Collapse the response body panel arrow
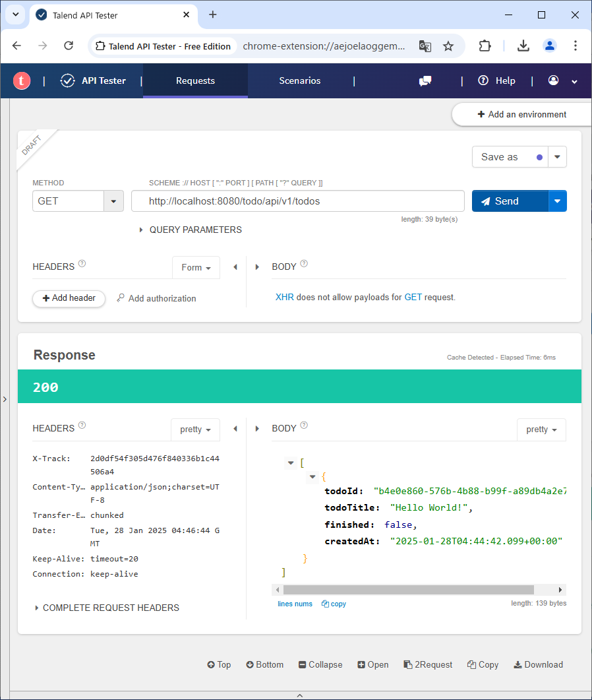Screen dimensions: 592x700 point(257,429)
